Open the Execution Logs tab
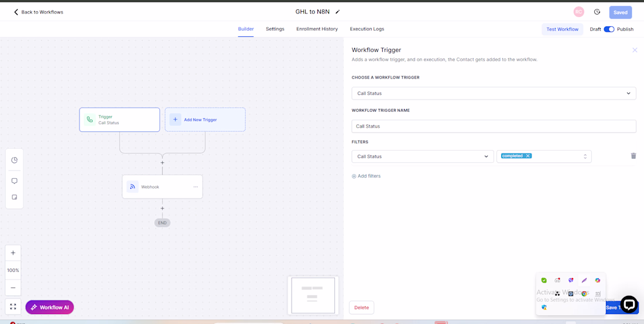Viewport: 644px width, 324px height. (x=366, y=29)
